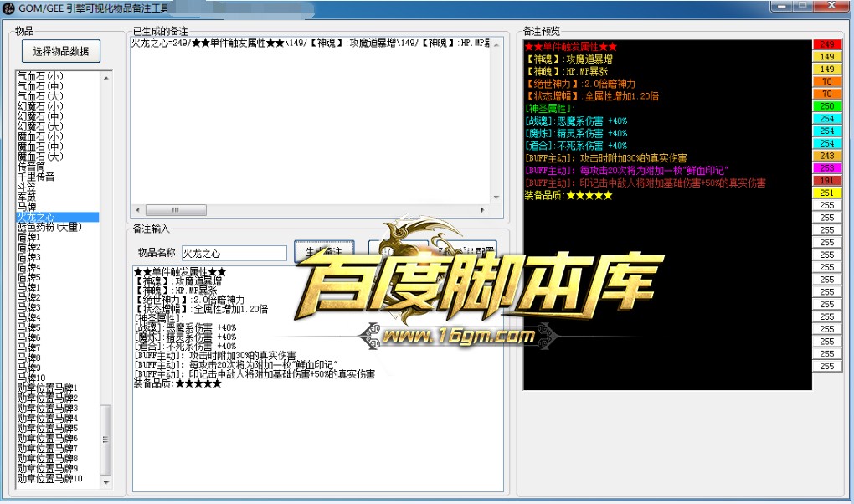Screen dimensions: 854x504
Task: Select yellow 149 swatch beside 【神魄】 line
Action: (827, 69)
